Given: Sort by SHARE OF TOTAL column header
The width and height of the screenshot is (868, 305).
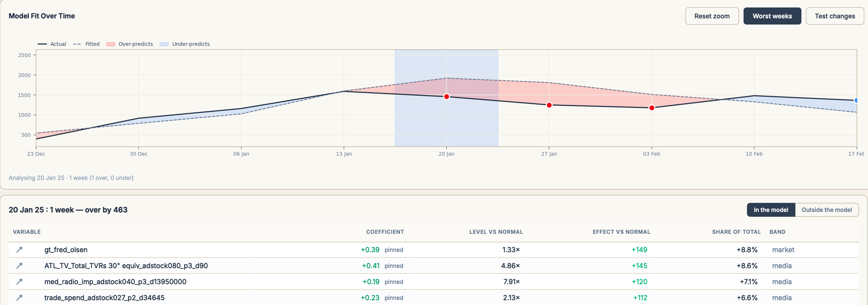Looking at the screenshot, I should tap(736, 232).
